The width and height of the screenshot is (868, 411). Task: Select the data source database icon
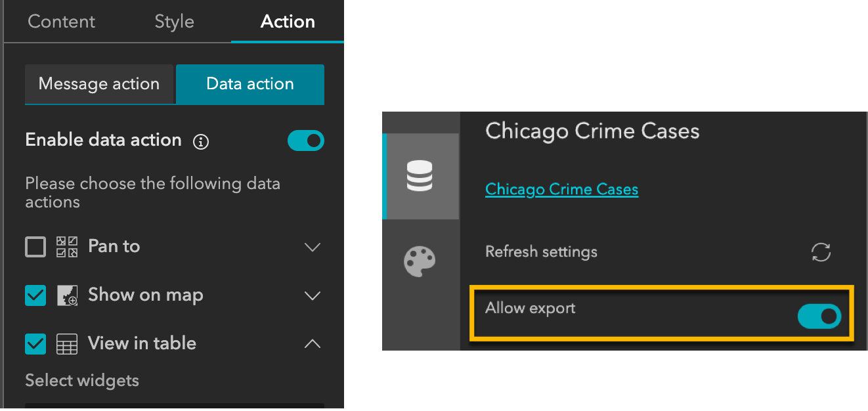(420, 176)
